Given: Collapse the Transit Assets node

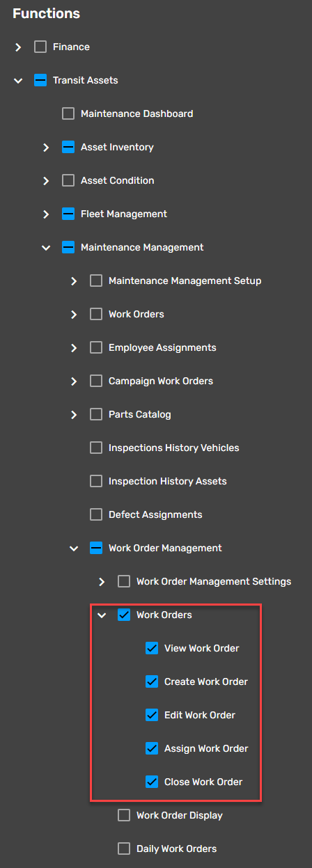Looking at the screenshot, I should tap(18, 80).
